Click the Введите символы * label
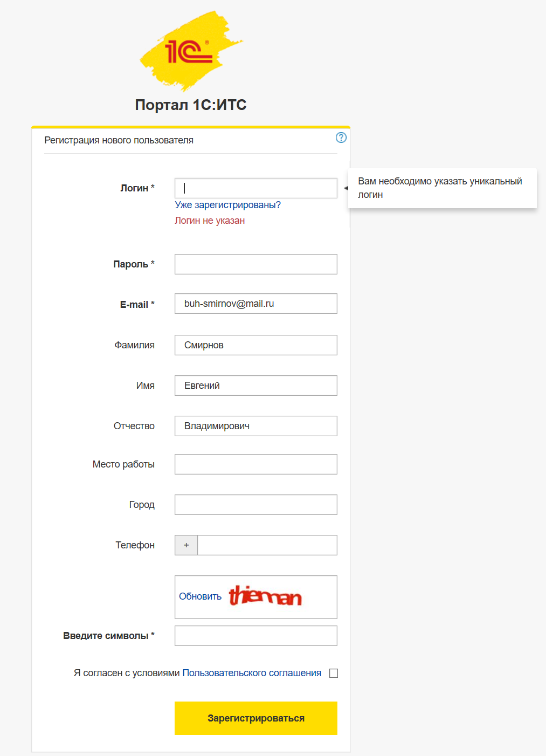The height and width of the screenshot is (756, 546). (109, 636)
